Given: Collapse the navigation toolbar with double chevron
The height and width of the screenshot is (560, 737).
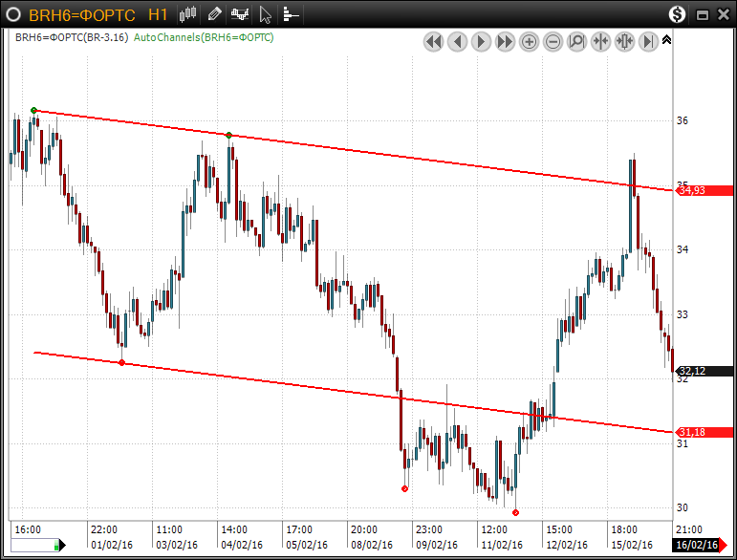Looking at the screenshot, I should click(x=666, y=40).
